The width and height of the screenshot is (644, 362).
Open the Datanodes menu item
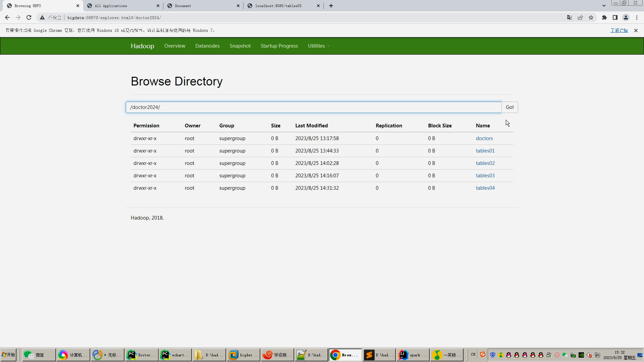point(207,46)
